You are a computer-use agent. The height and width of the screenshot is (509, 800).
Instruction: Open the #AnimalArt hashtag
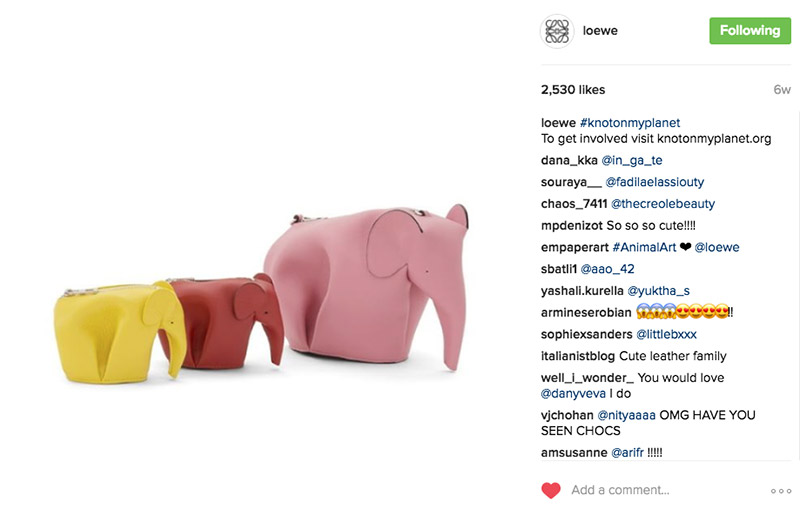click(x=644, y=247)
